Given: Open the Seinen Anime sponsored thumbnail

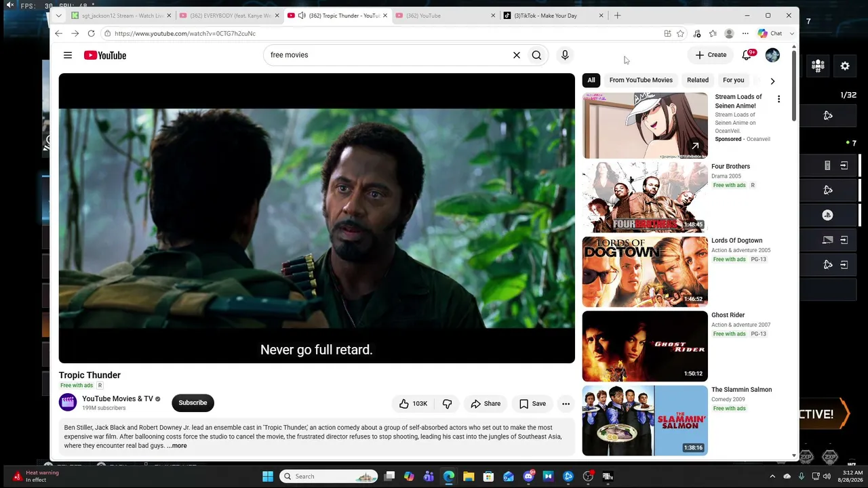Looking at the screenshot, I should 645,125.
